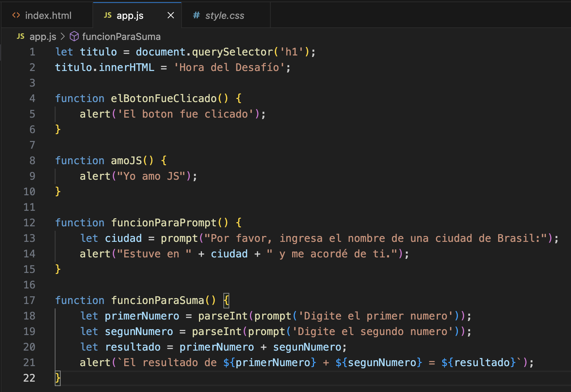571x392 pixels.
Task: Click the CSS hash icon on style.css tab
Action: tap(196, 16)
